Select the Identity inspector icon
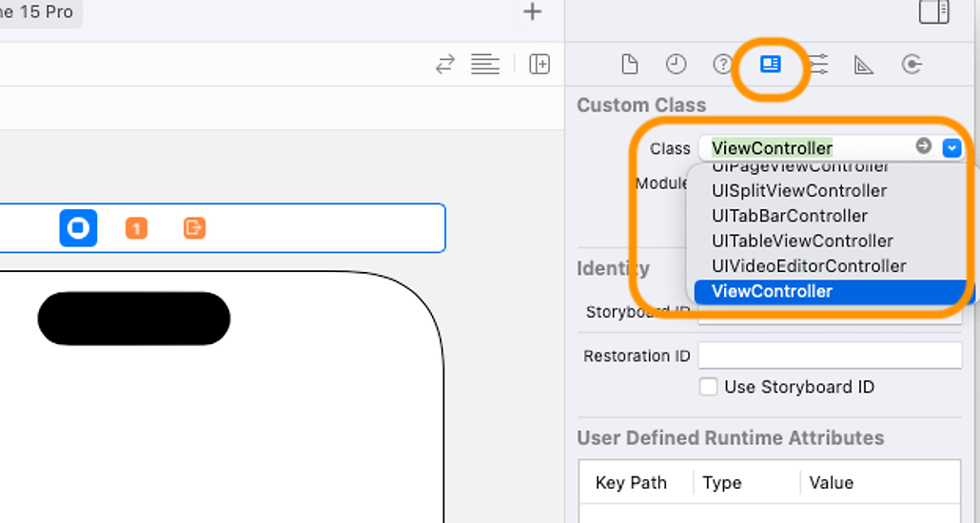Viewport: 980px width, 523px height. (x=770, y=64)
